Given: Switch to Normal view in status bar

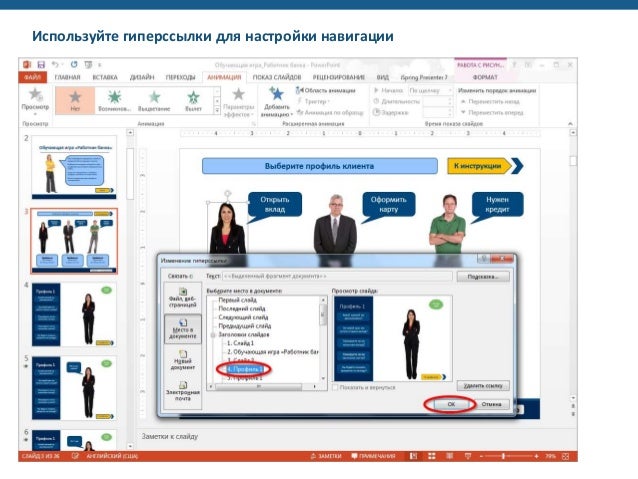Looking at the screenshot, I should (413, 456).
